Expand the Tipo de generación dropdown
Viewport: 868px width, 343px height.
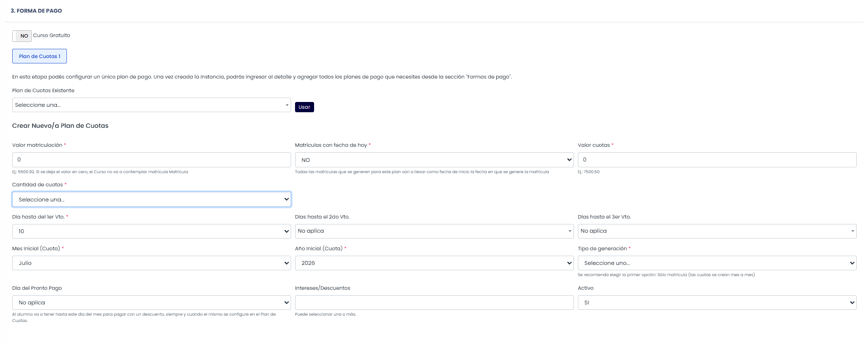(x=717, y=263)
